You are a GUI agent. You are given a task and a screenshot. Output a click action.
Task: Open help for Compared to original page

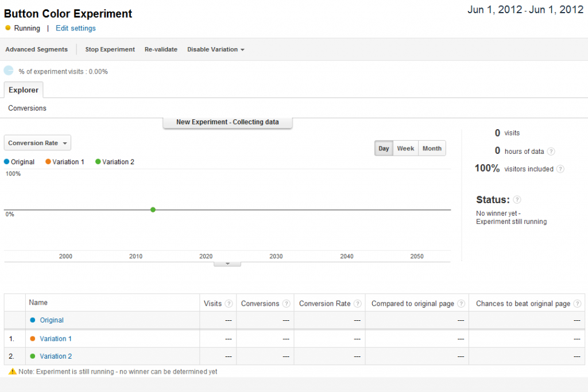[461, 304]
